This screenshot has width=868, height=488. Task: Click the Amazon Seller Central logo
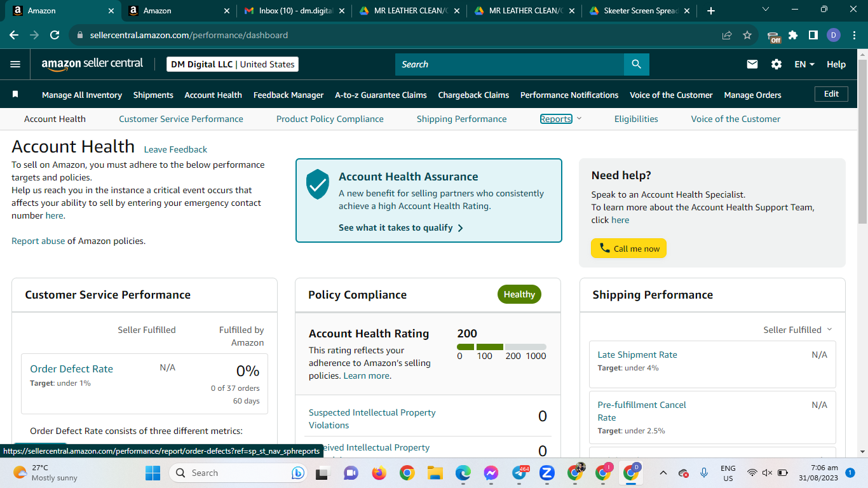coord(93,64)
